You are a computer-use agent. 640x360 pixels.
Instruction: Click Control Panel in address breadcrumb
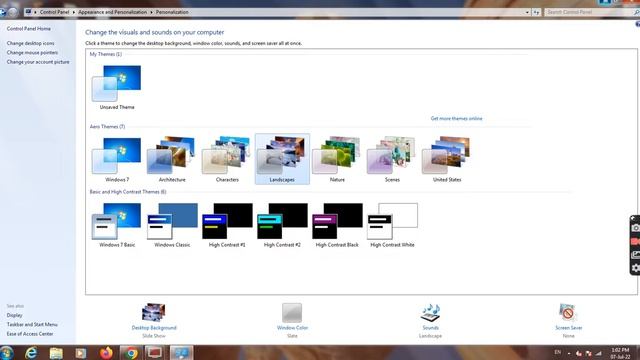[54, 12]
